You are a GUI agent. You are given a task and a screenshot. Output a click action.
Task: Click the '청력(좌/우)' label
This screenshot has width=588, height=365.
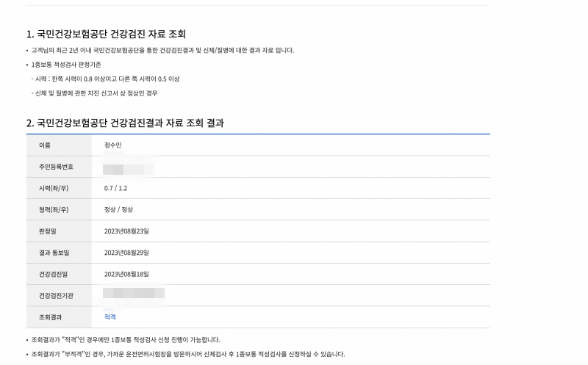click(54, 209)
